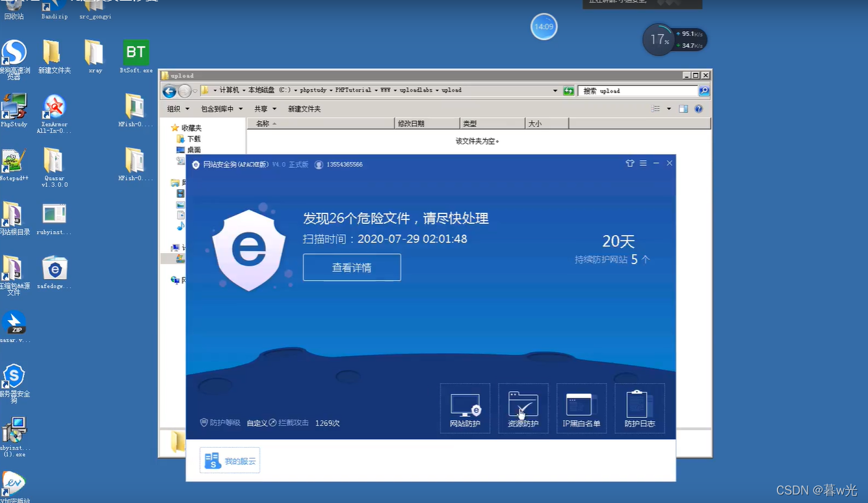The height and width of the screenshot is (503, 868).
Task: Open Notepad++ from the desktop
Action: [x=14, y=158]
